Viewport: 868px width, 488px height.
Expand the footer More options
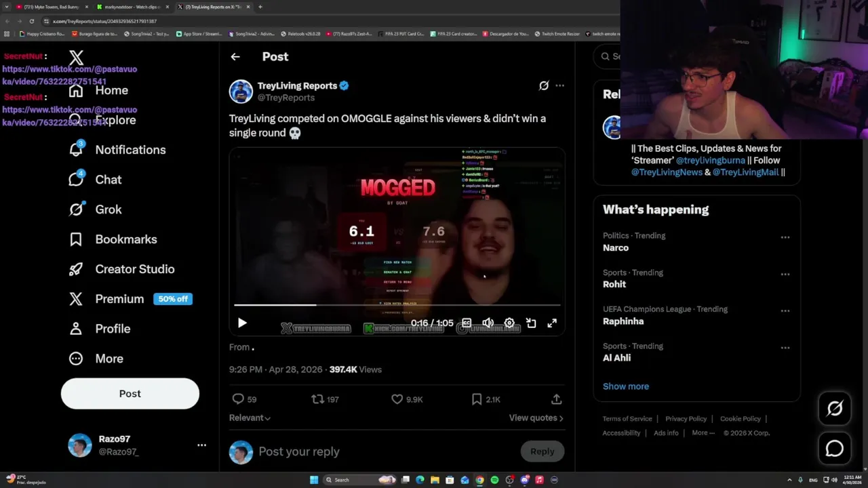point(703,433)
